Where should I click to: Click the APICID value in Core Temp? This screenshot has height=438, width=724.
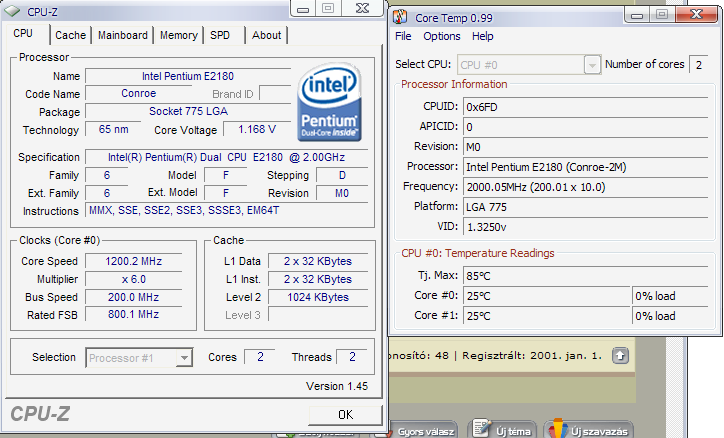coord(585,127)
